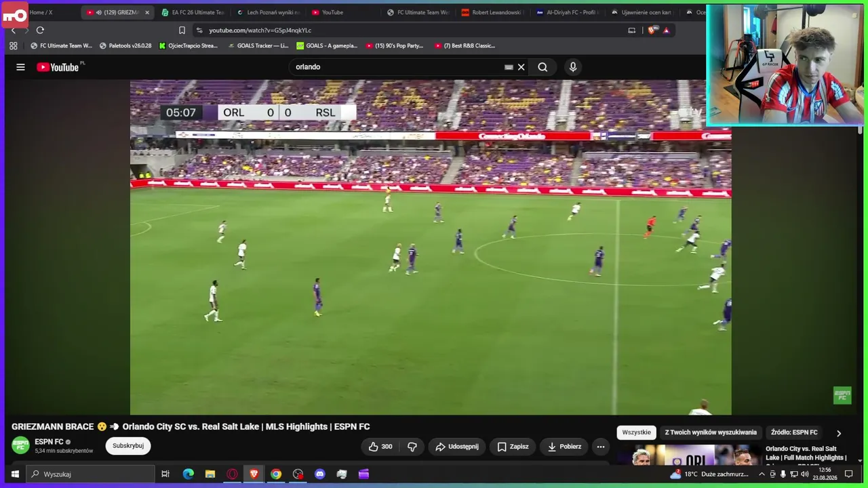This screenshot has height=488, width=868.
Task: Open more actions three-dot menu
Action: tap(600, 447)
